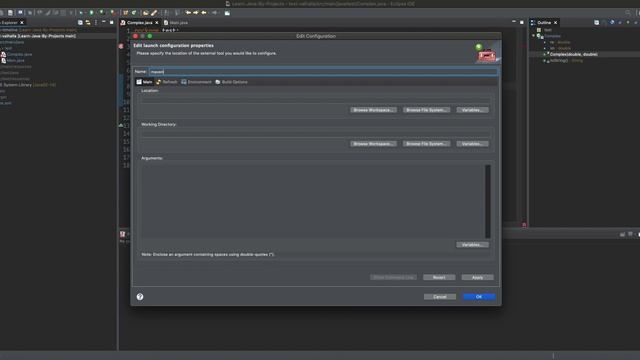Select the Complex.java editor tab

tap(140, 22)
